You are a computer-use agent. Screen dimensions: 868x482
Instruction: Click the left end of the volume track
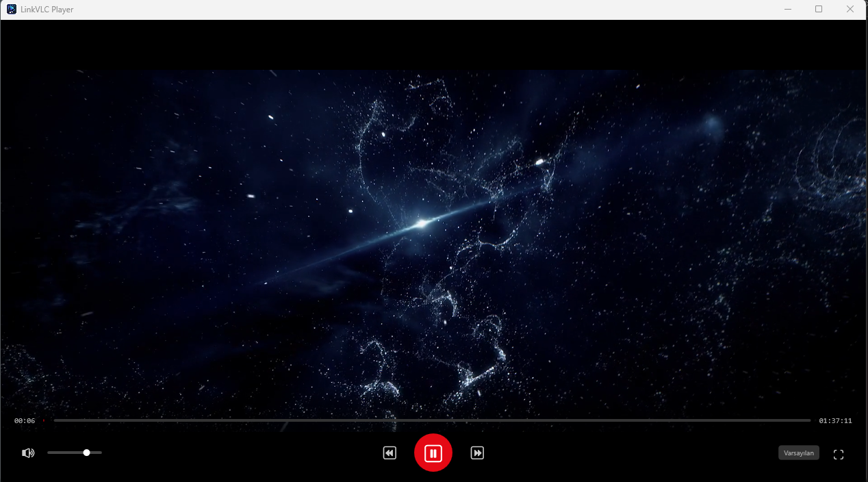(49, 453)
